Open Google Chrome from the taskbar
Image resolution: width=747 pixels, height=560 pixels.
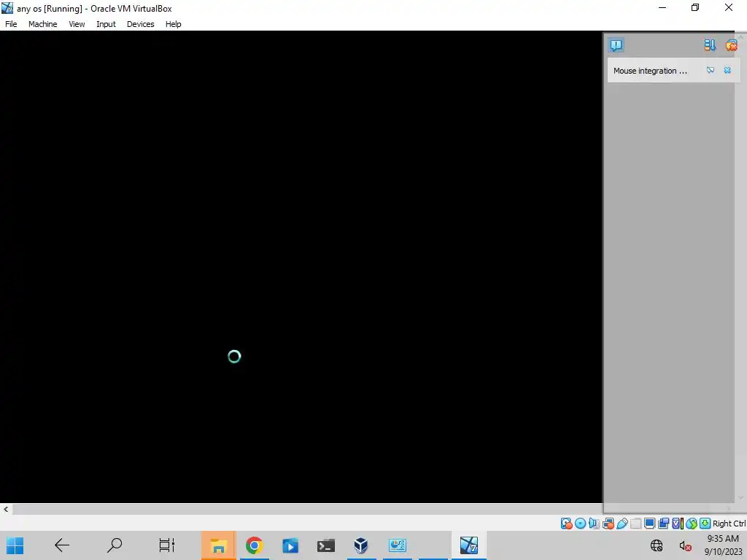[255, 545]
